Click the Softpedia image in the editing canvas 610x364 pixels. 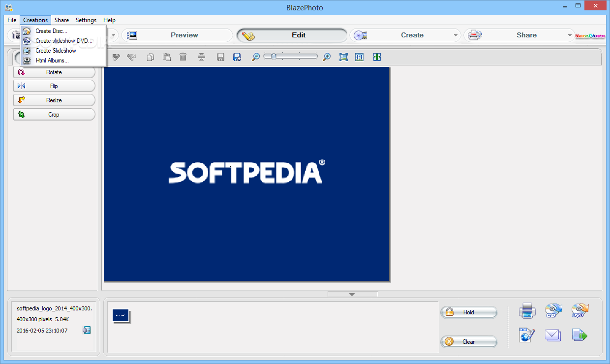(x=246, y=174)
